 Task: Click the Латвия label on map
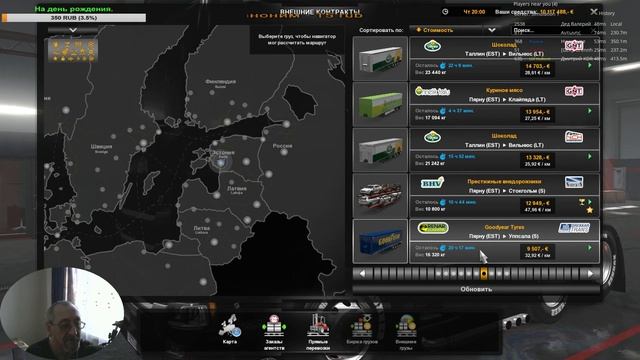(237, 189)
